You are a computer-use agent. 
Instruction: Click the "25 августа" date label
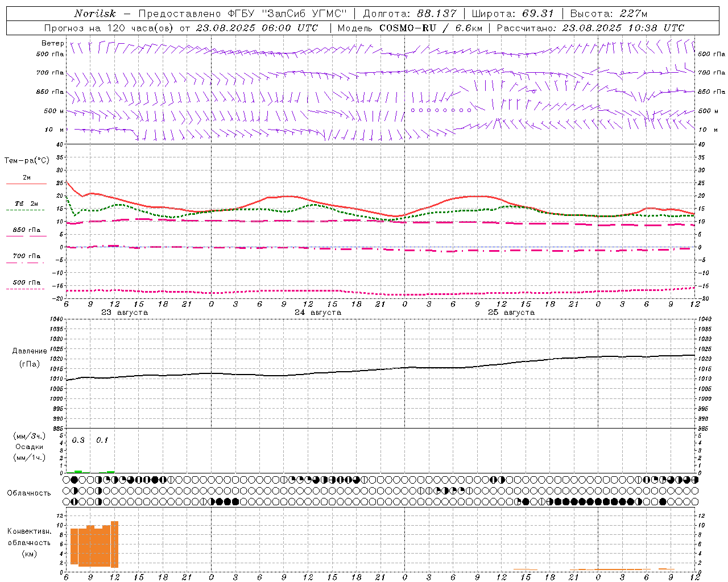(x=511, y=313)
